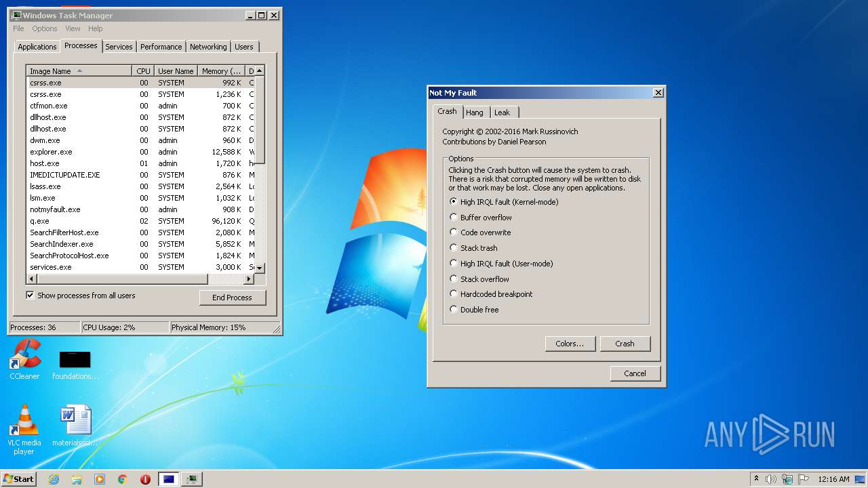Open Internet Explorer from the taskbar

tap(54, 479)
